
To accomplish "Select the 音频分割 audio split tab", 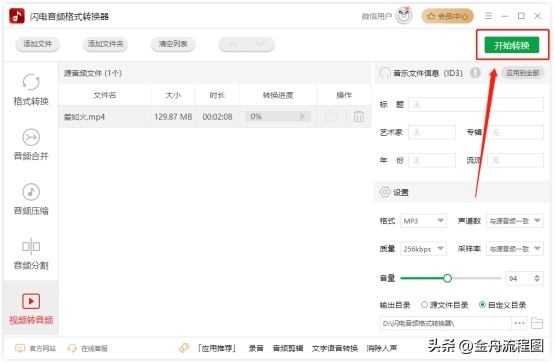I will tap(31, 254).
